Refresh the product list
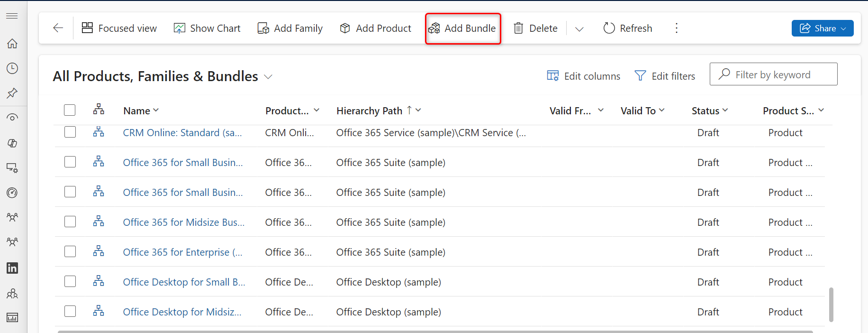Screen dimensions: 868x333 click(628, 28)
